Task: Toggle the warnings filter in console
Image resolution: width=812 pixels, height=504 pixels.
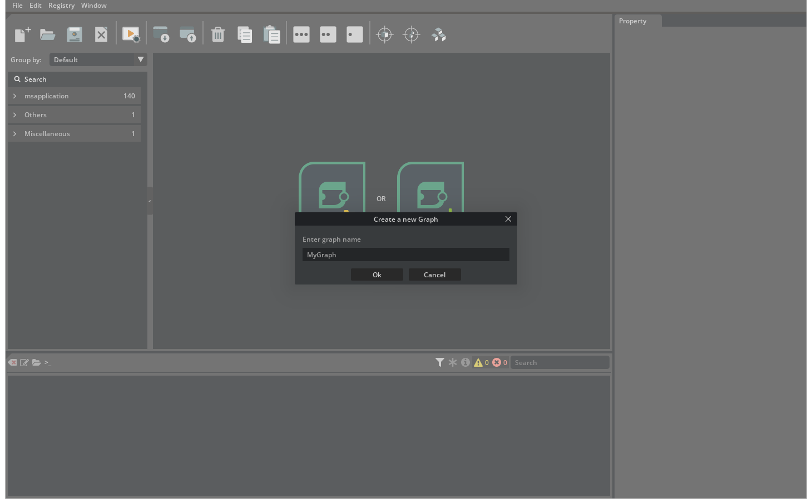Action: point(481,362)
